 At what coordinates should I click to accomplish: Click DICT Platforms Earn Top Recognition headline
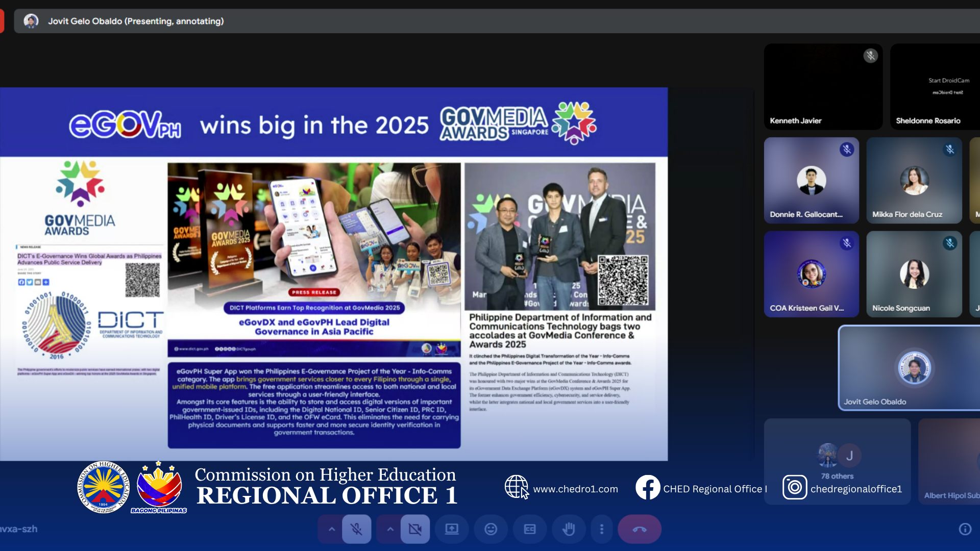point(314,308)
